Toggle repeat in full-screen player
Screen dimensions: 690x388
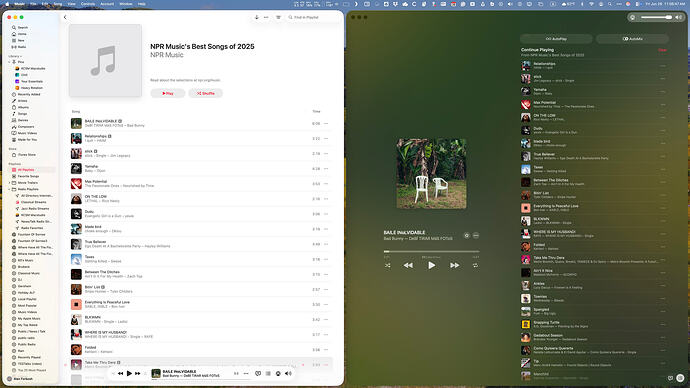[x=475, y=265]
